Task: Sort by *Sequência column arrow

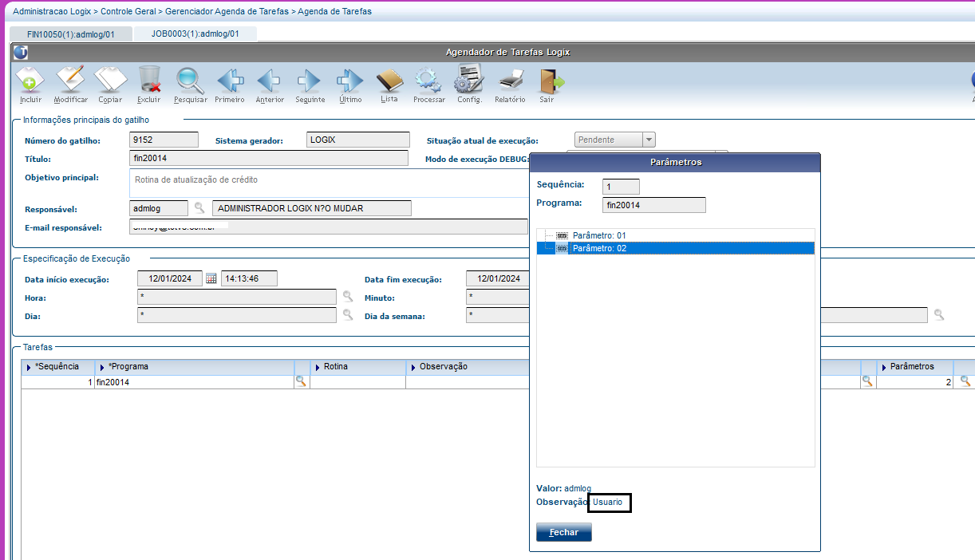Action: [x=30, y=367]
